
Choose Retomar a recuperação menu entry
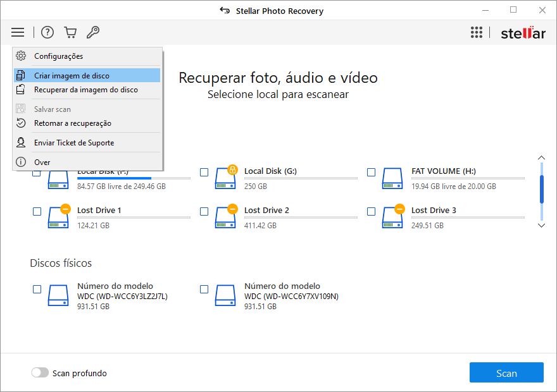[87, 123]
